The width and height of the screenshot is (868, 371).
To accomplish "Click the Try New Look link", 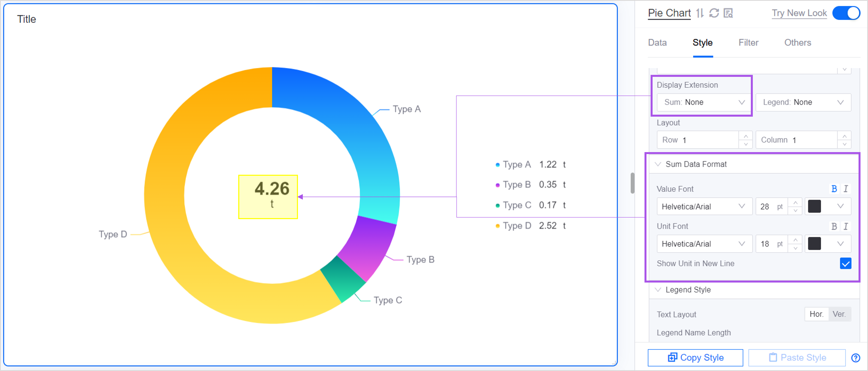I will pos(799,13).
